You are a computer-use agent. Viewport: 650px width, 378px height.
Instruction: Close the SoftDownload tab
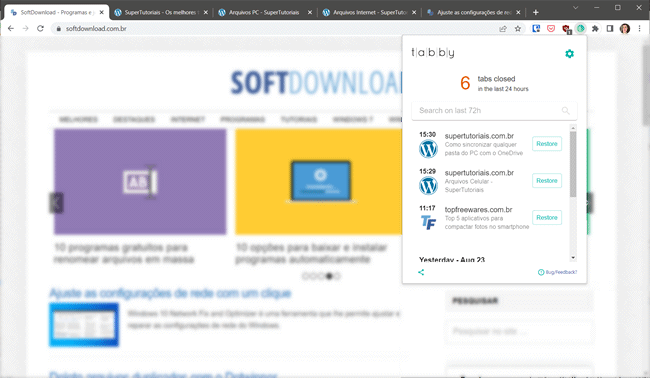(x=102, y=12)
